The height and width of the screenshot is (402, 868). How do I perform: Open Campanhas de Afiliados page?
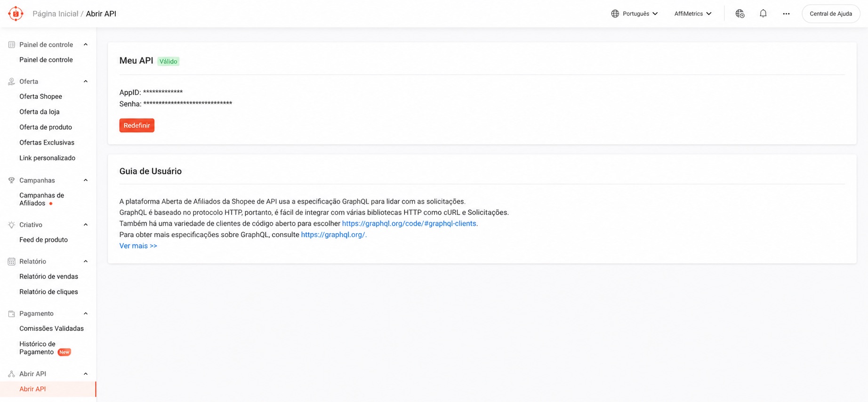pyautogui.click(x=41, y=199)
